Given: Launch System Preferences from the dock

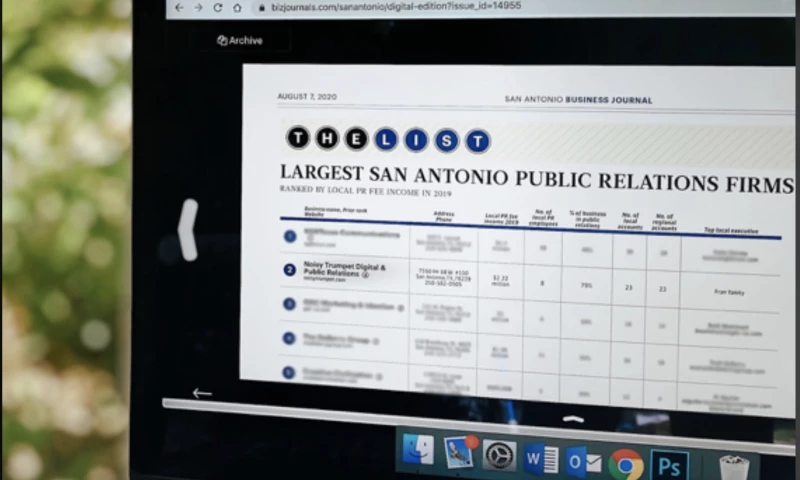Looking at the screenshot, I should pos(499,455).
